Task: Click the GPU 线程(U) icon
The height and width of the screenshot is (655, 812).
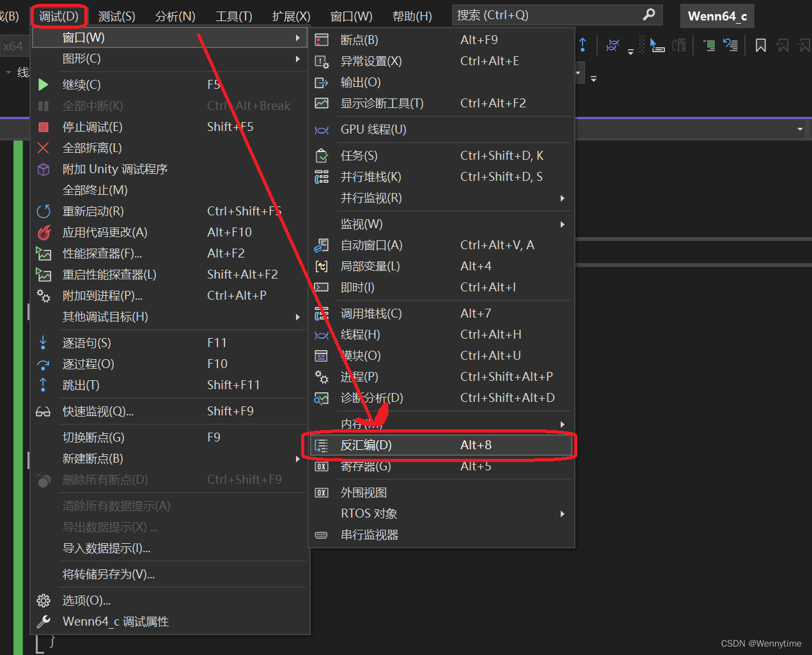Action: click(x=322, y=130)
